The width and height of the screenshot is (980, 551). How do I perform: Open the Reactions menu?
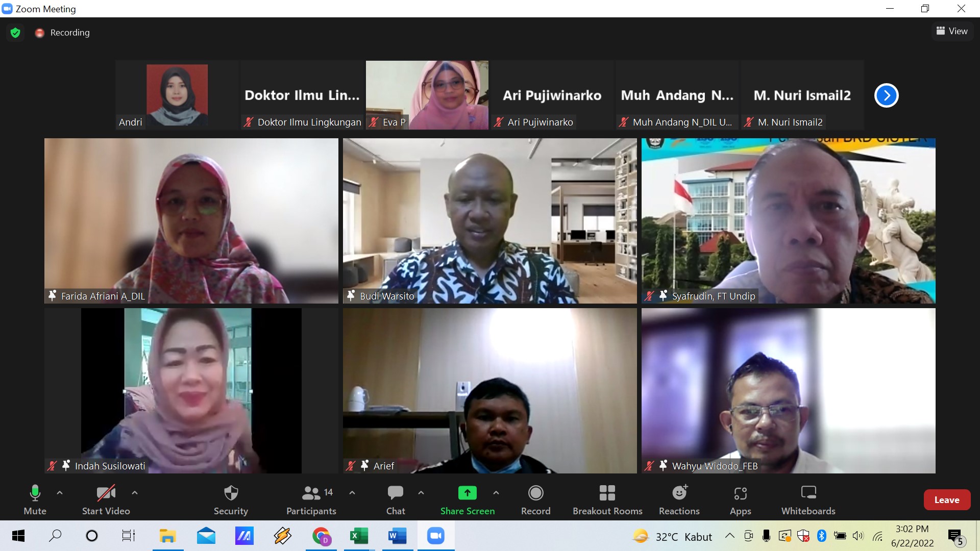pyautogui.click(x=679, y=499)
